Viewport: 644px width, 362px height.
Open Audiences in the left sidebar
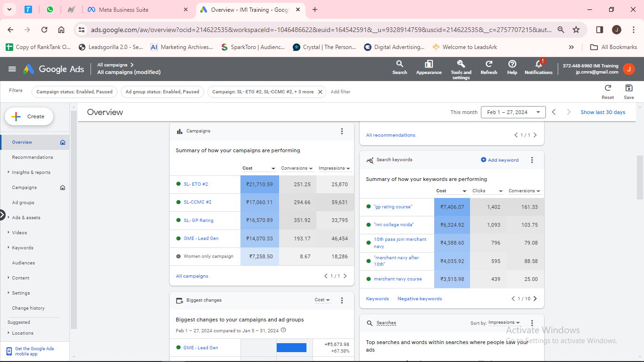click(24, 263)
